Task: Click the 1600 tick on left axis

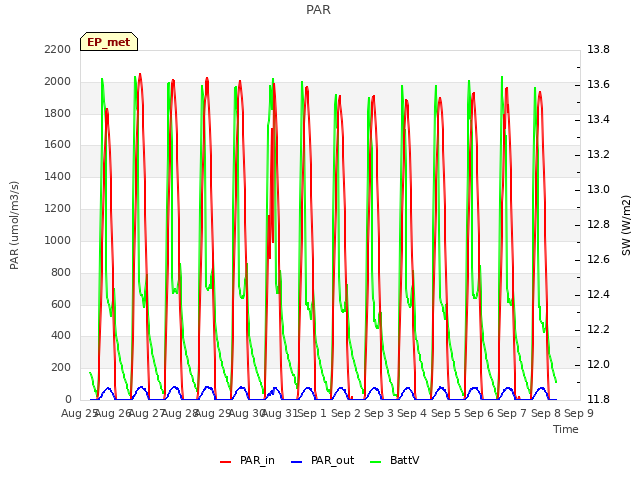Action: 58,144
